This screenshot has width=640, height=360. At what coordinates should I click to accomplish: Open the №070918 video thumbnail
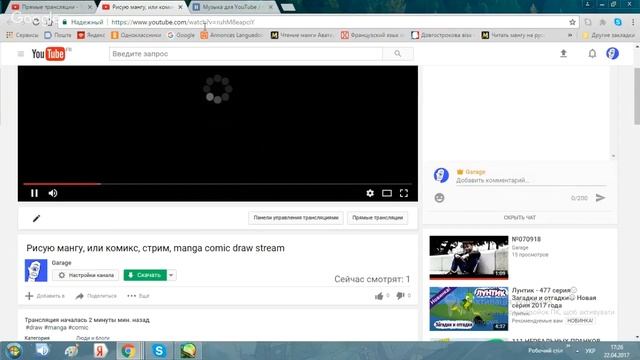click(469, 258)
